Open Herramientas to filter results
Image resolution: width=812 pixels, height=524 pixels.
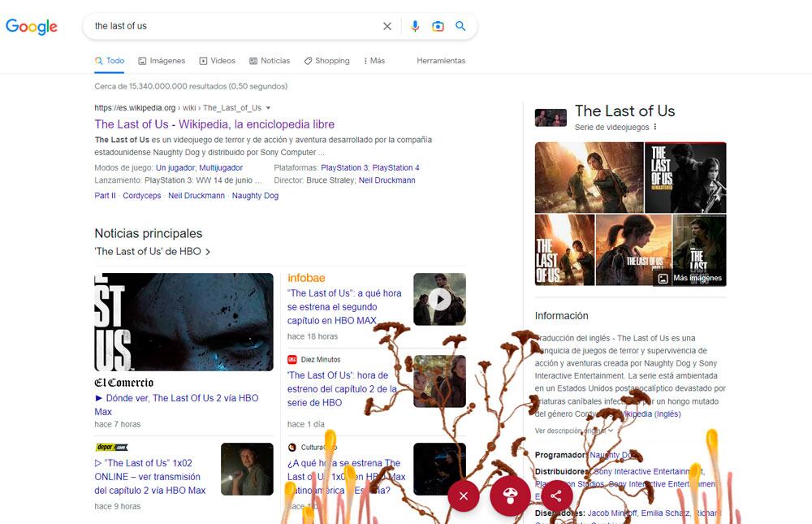(439, 60)
